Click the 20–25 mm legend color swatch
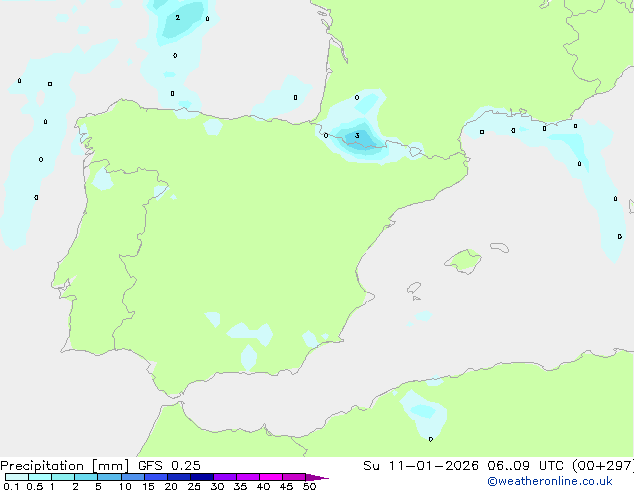 tap(178, 477)
